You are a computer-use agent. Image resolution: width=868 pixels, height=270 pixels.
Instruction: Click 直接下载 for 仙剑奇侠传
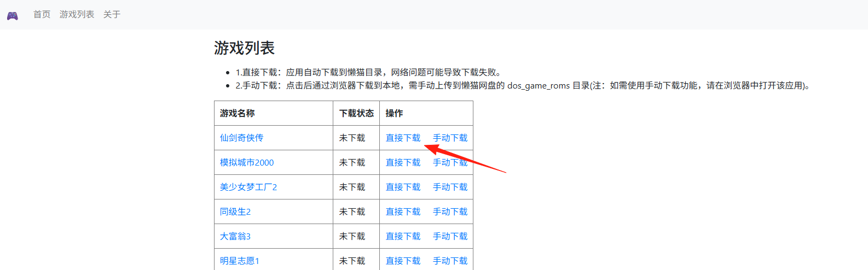point(403,138)
